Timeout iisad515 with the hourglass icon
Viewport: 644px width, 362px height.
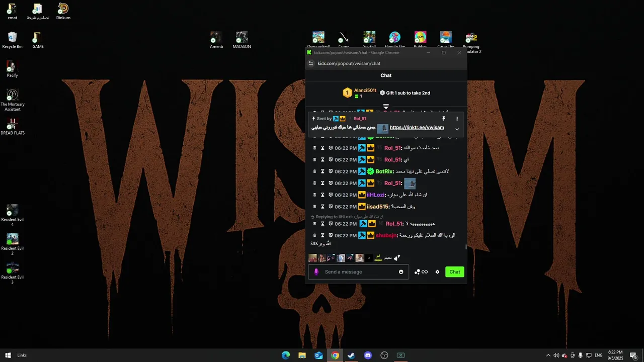[323, 207]
